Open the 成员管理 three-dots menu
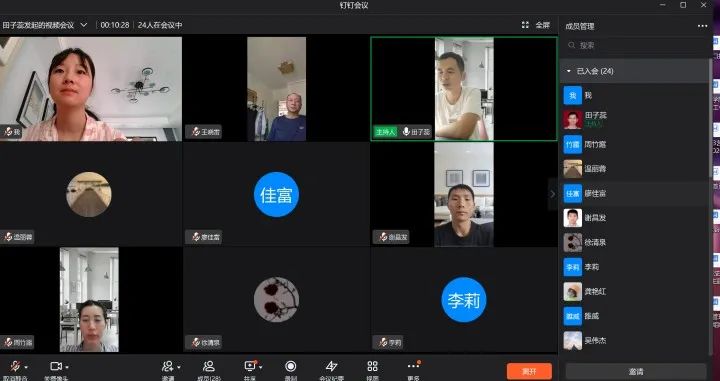 703,26
